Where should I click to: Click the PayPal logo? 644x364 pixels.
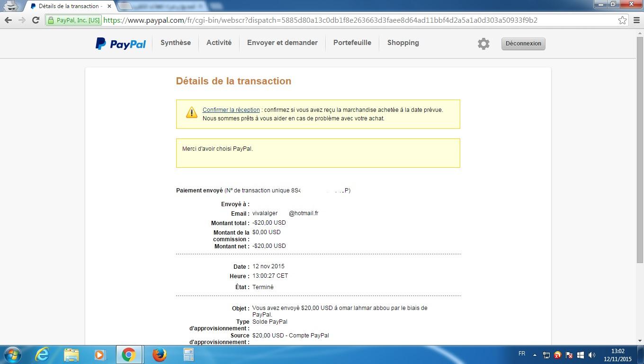point(121,44)
